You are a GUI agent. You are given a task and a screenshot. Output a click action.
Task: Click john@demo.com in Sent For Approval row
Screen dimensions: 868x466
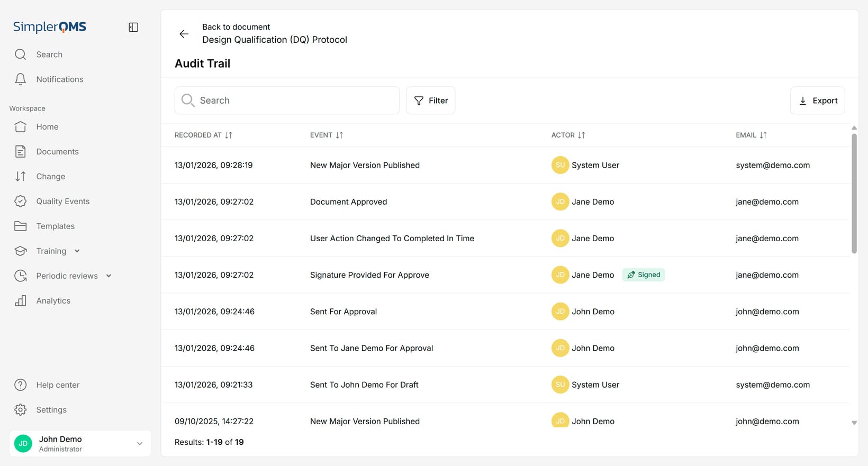[x=767, y=312]
